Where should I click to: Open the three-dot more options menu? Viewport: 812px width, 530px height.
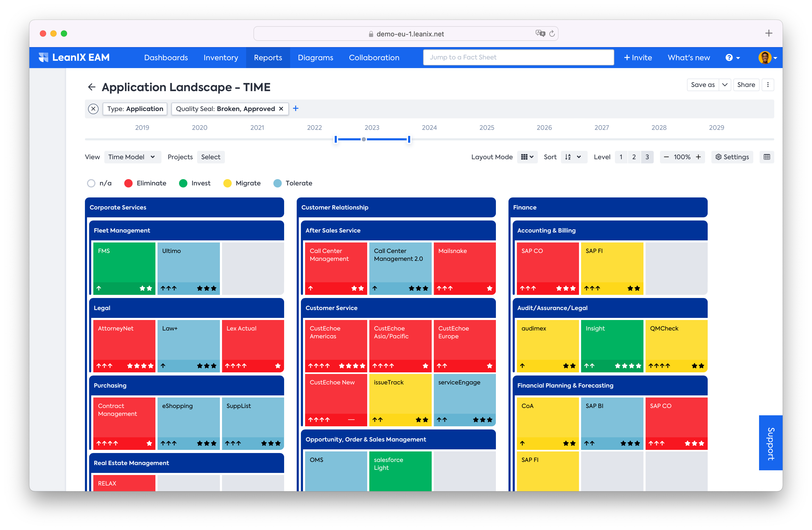point(768,85)
